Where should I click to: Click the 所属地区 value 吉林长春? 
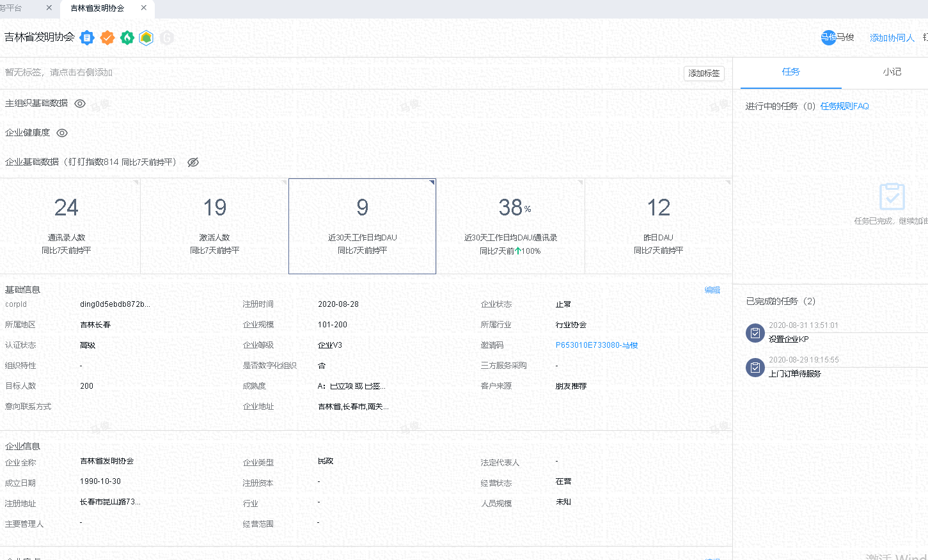(x=95, y=325)
